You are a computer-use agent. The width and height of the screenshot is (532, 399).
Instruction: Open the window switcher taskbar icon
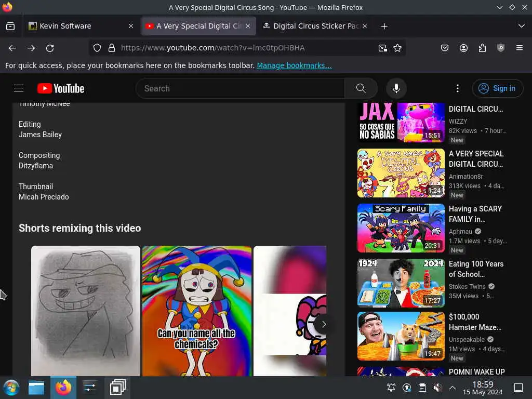point(117,388)
